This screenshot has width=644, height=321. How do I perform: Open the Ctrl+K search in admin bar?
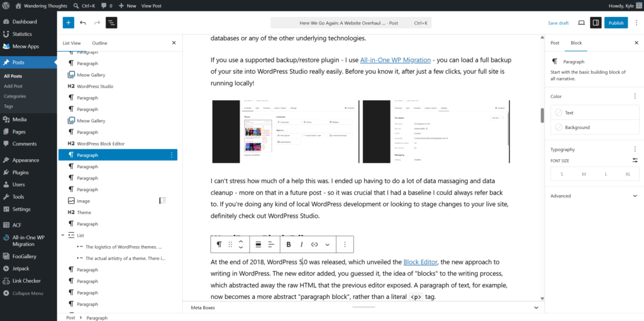[84, 6]
